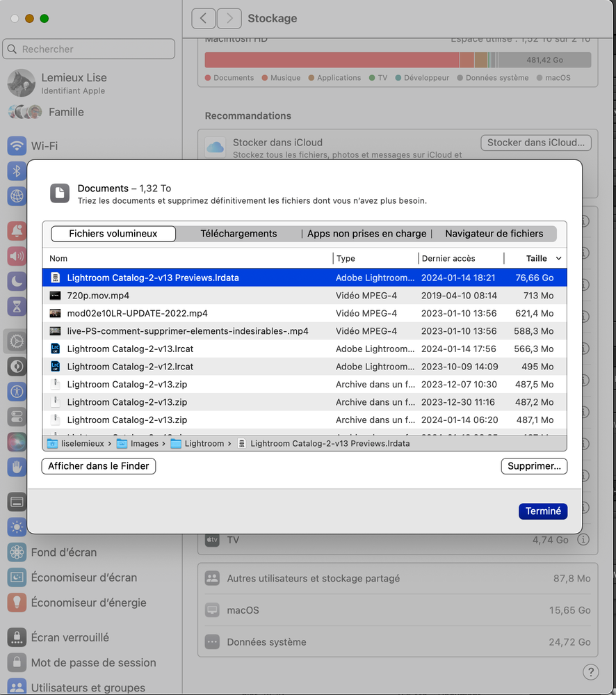Click liselemieux folder in path bar
This screenshot has width=616, height=695.
76,443
